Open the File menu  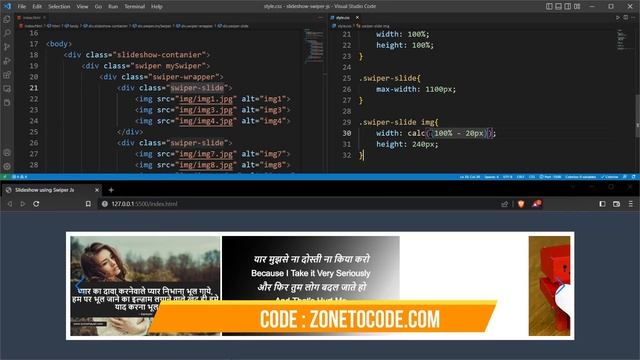click(22, 7)
